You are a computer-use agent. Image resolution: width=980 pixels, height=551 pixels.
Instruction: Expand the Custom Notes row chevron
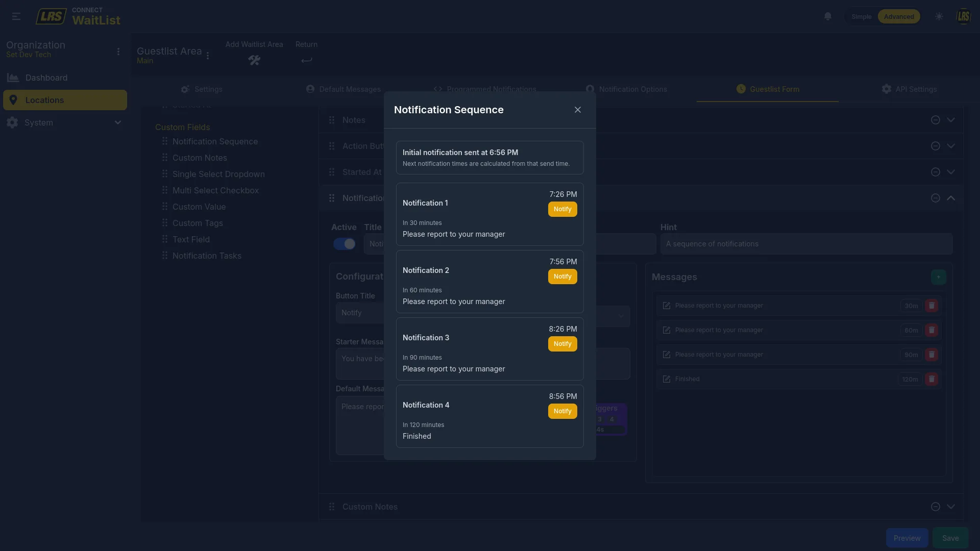[951, 507]
